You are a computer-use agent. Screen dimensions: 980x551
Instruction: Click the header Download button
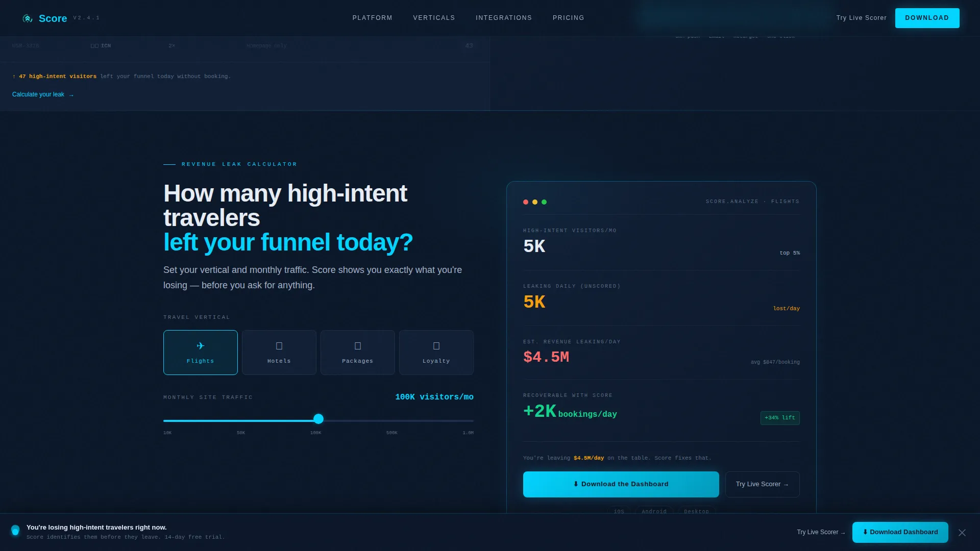point(927,18)
